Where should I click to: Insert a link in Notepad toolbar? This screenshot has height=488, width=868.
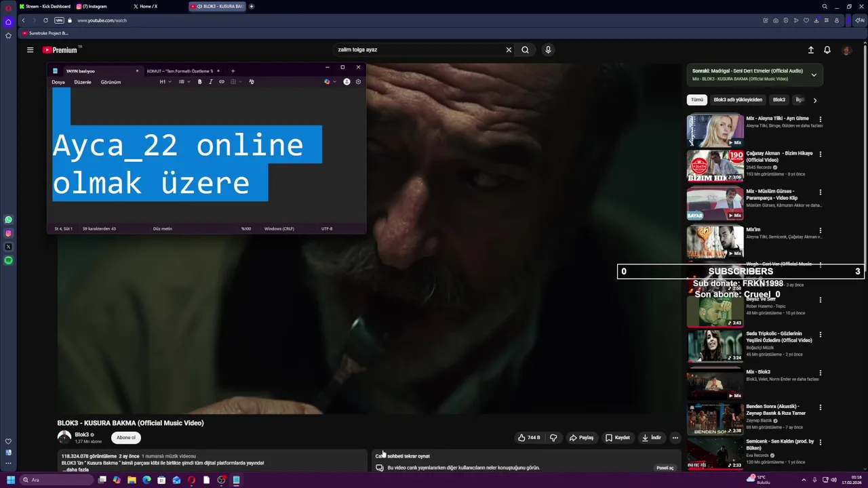pos(221,82)
